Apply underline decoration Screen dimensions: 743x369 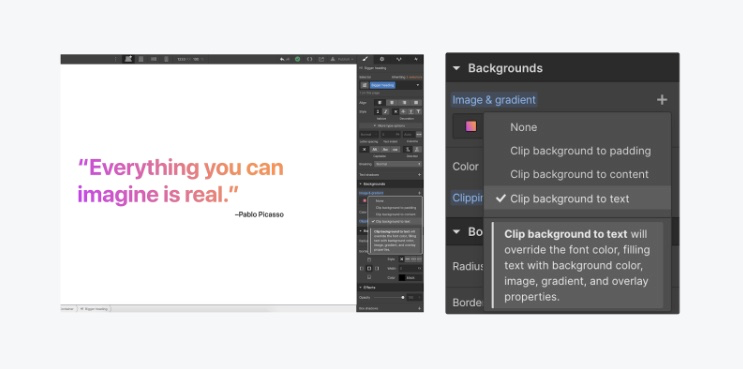pyautogui.click(x=411, y=111)
